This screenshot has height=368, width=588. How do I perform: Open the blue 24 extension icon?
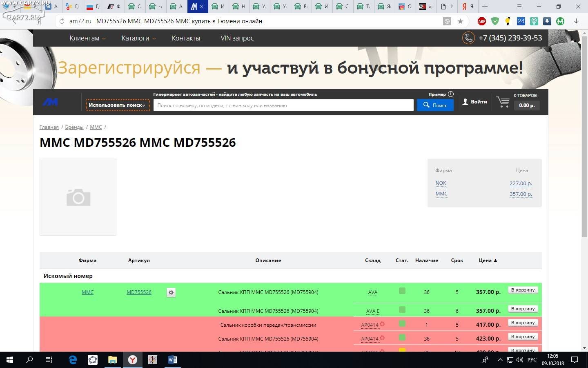521,21
